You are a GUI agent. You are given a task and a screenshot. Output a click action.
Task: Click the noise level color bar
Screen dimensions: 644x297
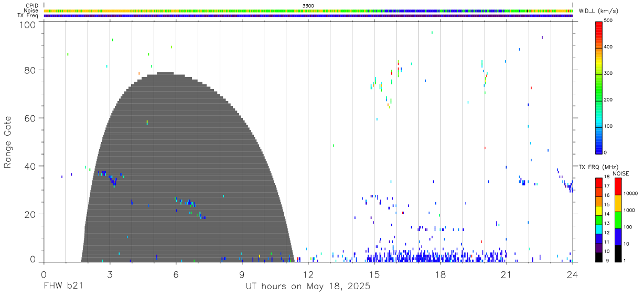618,219
